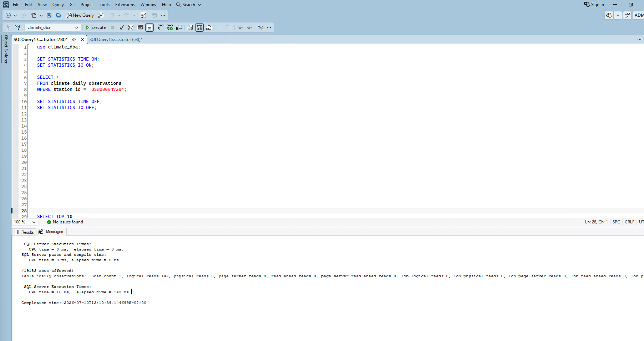Click the change connection icon
The image size is (644, 341).
point(17,27)
